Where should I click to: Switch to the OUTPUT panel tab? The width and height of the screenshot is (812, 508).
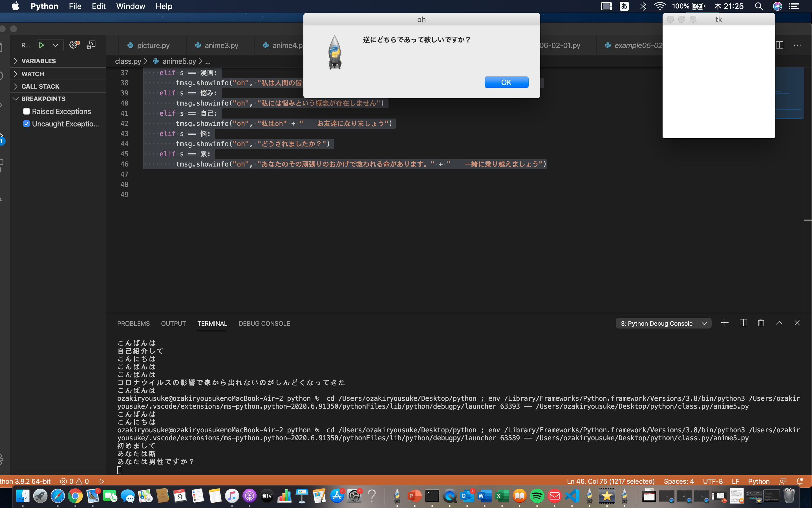173,323
